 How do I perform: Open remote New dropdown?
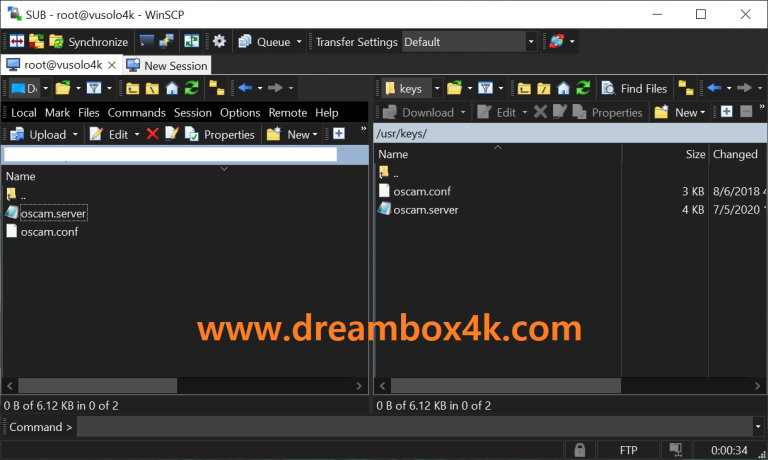[680, 113]
